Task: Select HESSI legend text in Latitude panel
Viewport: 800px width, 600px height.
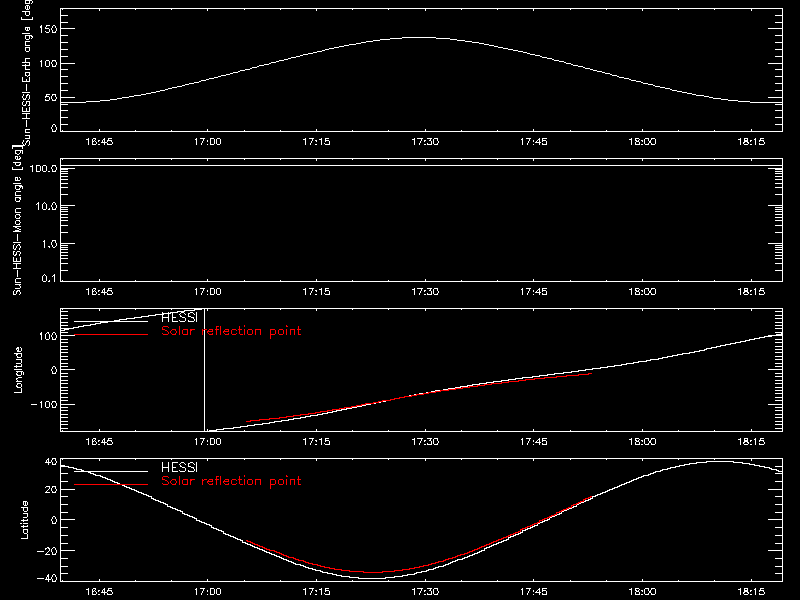Action: [x=179, y=467]
